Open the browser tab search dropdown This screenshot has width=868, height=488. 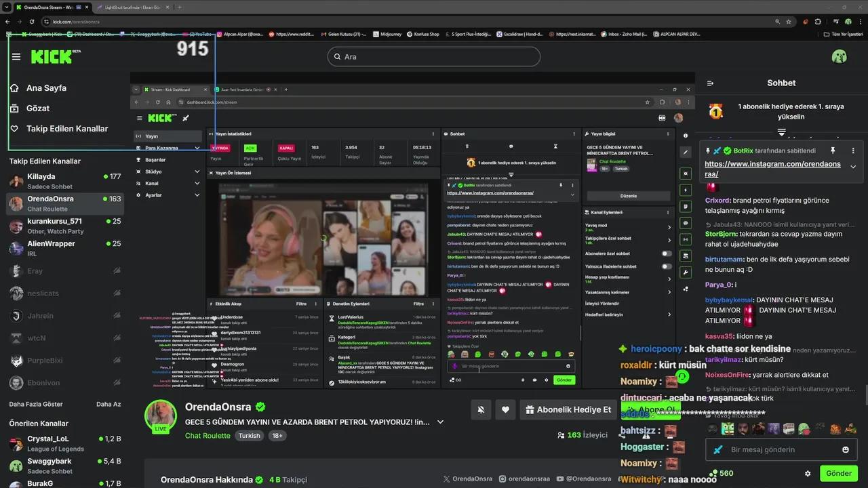pos(7,7)
